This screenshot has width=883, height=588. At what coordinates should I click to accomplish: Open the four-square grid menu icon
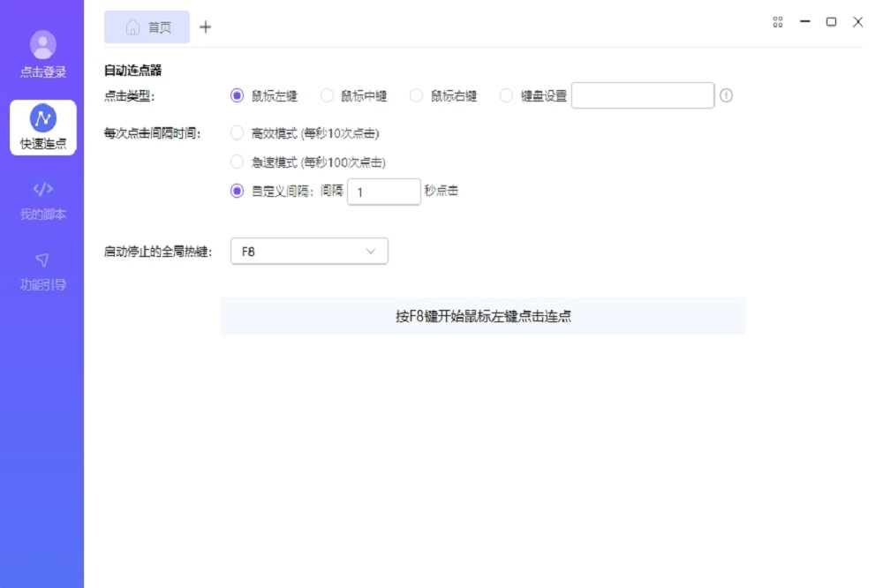(x=778, y=22)
